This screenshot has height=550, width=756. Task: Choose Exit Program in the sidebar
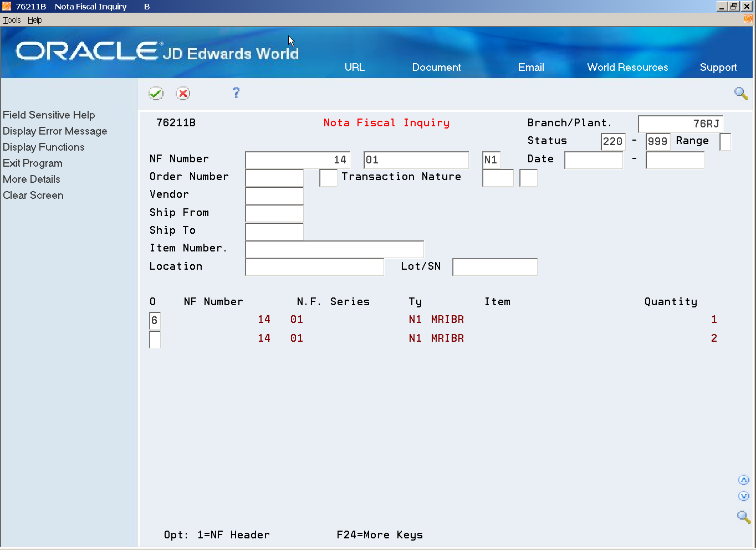(33, 163)
